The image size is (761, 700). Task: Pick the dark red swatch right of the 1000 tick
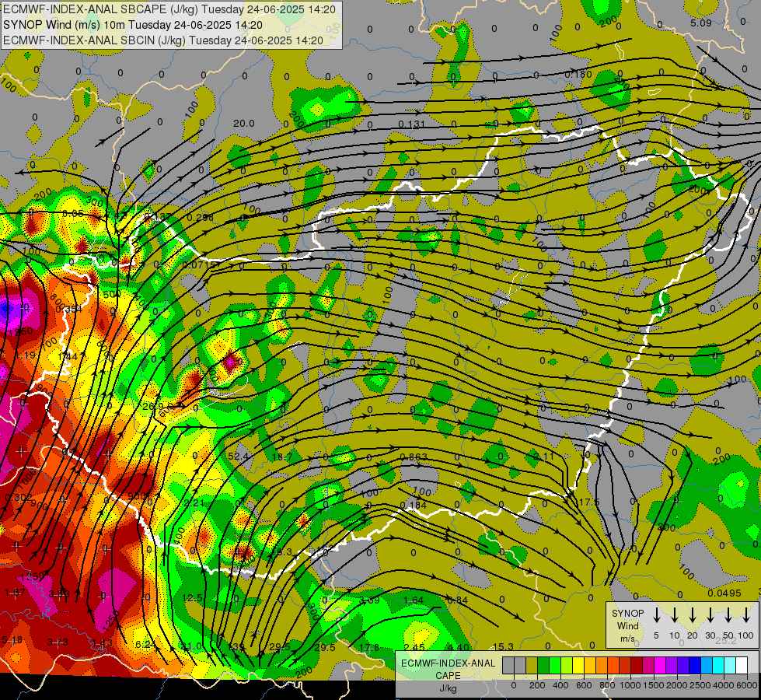pyautogui.click(x=637, y=666)
